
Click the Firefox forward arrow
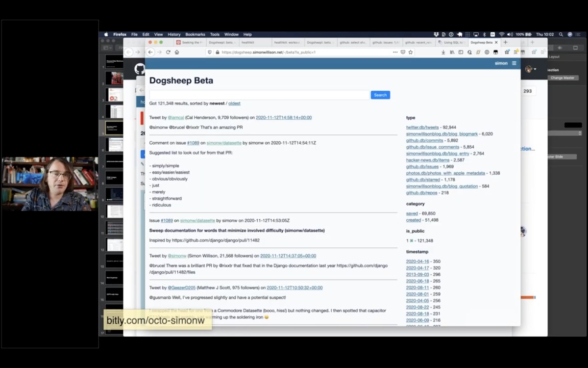[x=159, y=52]
